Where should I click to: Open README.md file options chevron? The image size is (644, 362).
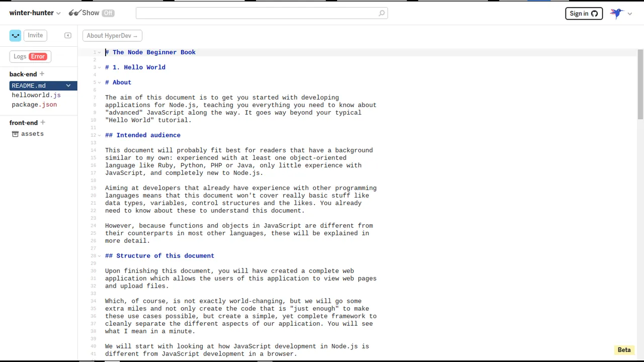coord(68,85)
